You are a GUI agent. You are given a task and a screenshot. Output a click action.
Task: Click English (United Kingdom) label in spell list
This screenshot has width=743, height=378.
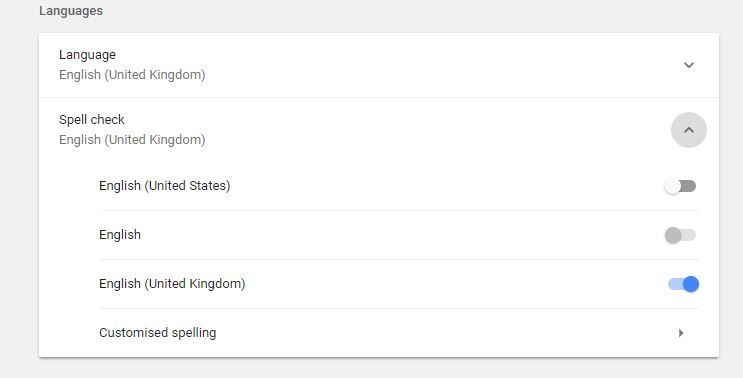click(x=172, y=284)
